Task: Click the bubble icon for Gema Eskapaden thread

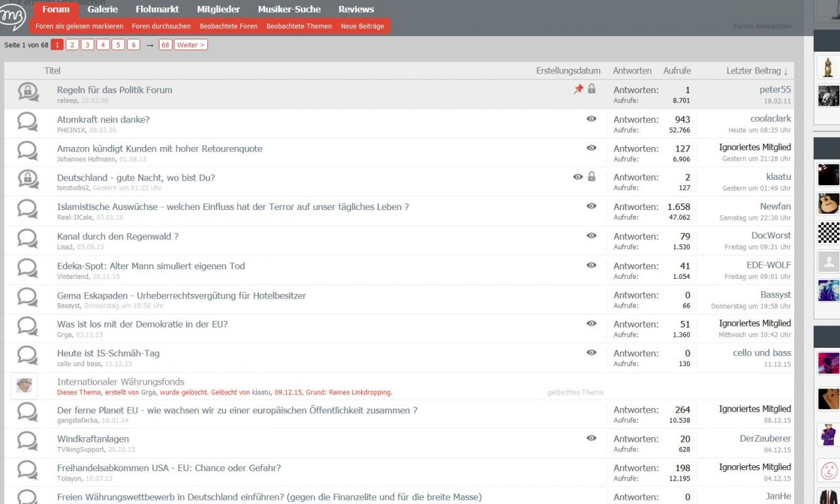Action: point(28,297)
